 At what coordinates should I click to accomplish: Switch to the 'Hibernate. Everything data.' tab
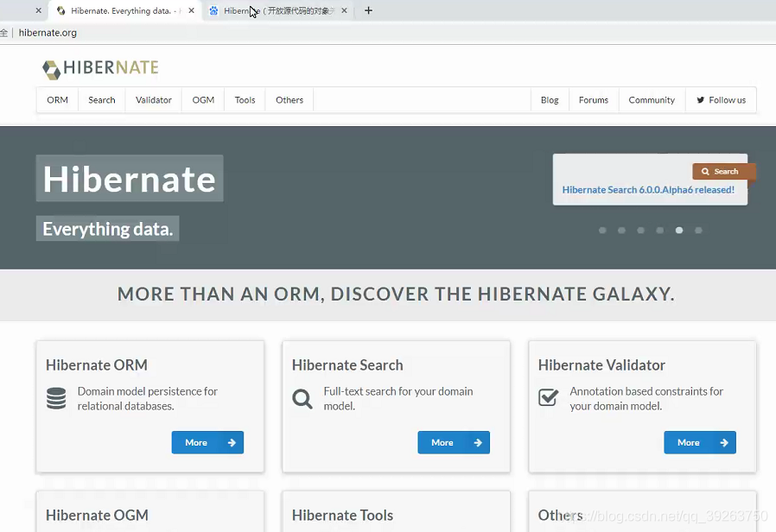(121, 10)
